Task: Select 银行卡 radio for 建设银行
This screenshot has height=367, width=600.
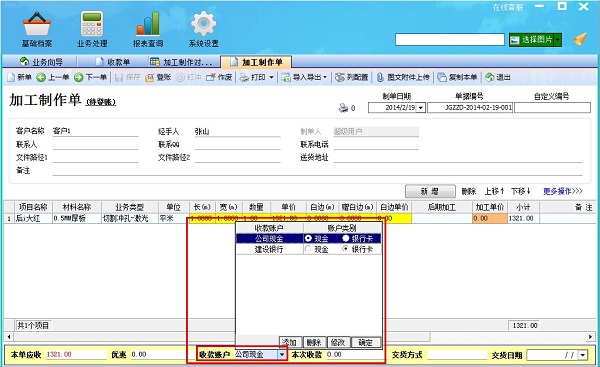Action: tap(346, 249)
